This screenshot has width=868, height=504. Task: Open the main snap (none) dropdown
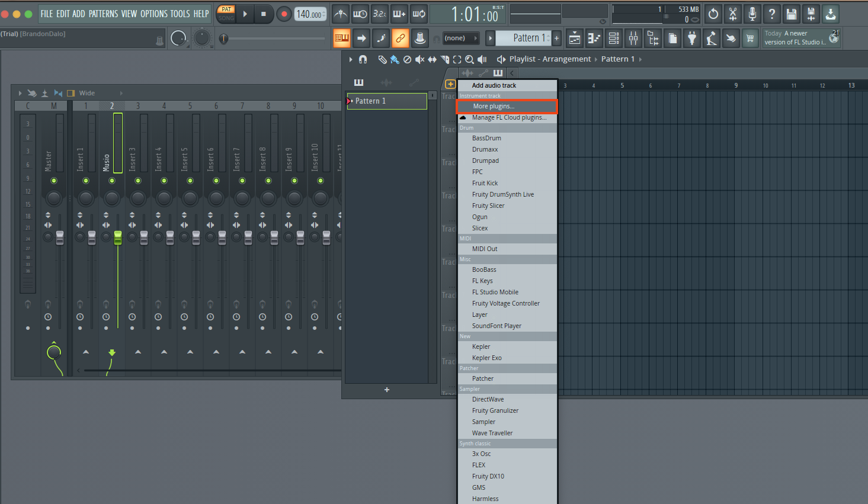[x=460, y=38]
